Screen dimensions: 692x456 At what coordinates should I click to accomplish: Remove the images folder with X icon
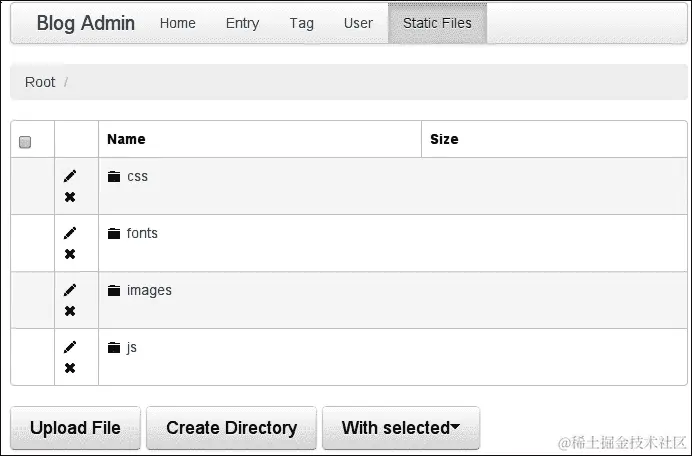(70, 311)
